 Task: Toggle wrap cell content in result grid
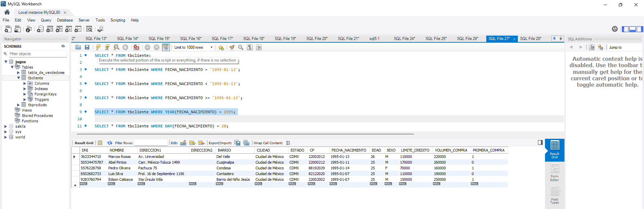pyautogui.click(x=288, y=143)
